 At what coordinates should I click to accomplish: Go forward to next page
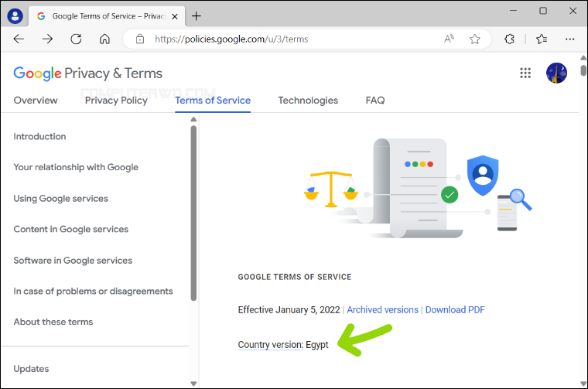click(x=47, y=39)
